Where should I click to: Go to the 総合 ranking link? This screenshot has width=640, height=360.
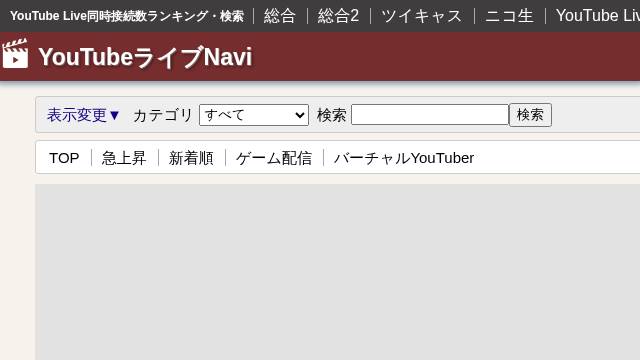(x=280, y=16)
